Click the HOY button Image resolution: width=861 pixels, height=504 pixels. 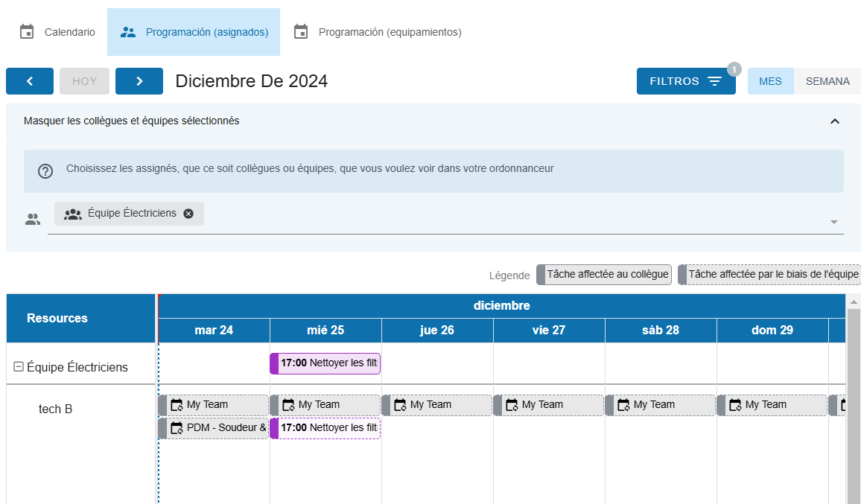pos(85,81)
